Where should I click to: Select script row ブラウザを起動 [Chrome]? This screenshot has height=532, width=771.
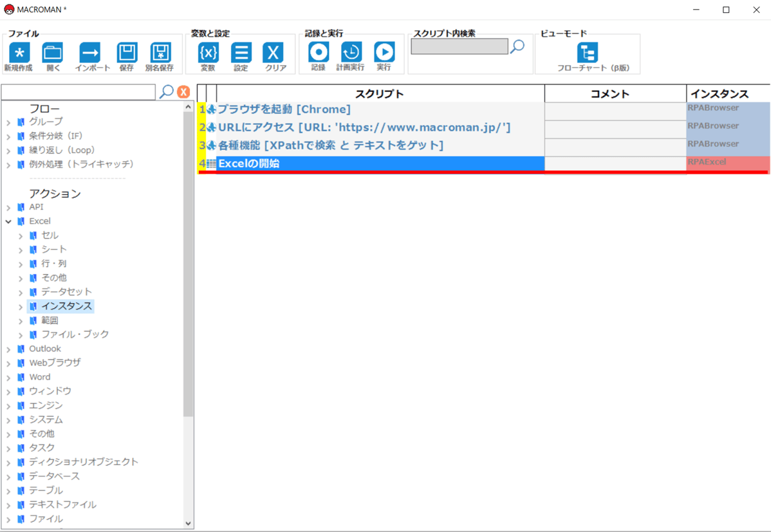click(380, 109)
